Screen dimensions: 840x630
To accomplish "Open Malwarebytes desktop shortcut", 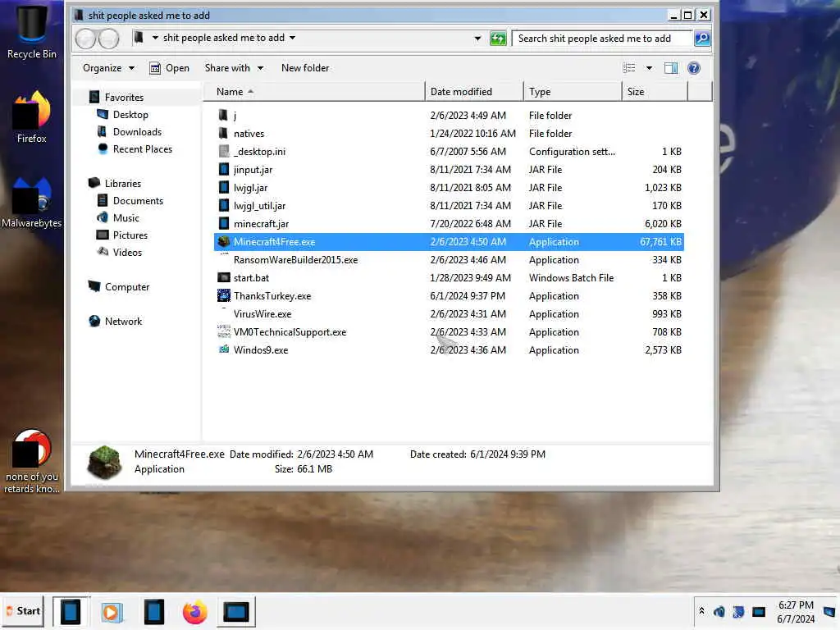I will tap(32, 203).
